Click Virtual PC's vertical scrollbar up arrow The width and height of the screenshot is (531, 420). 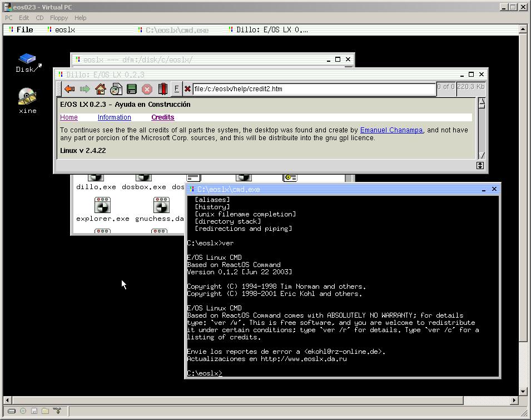[523, 29]
